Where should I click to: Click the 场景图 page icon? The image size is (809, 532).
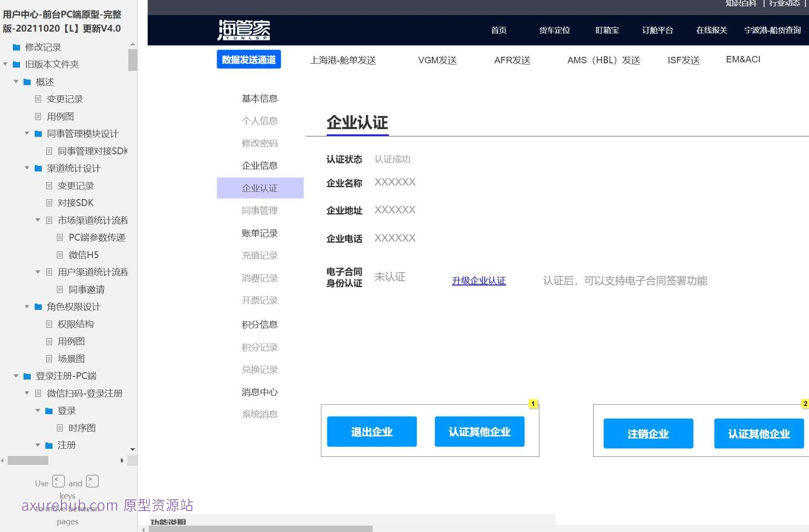point(48,359)
